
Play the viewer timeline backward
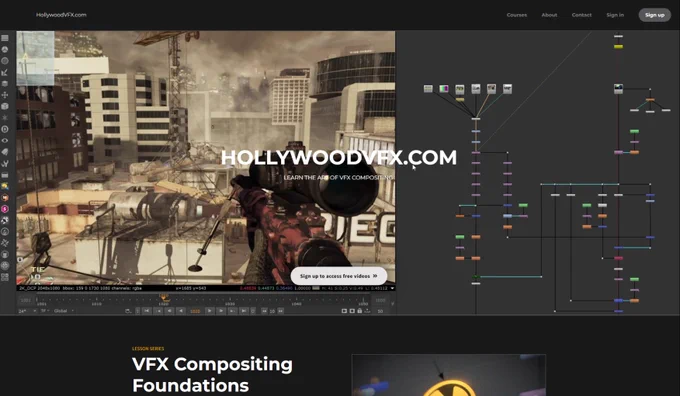point(180,311)
